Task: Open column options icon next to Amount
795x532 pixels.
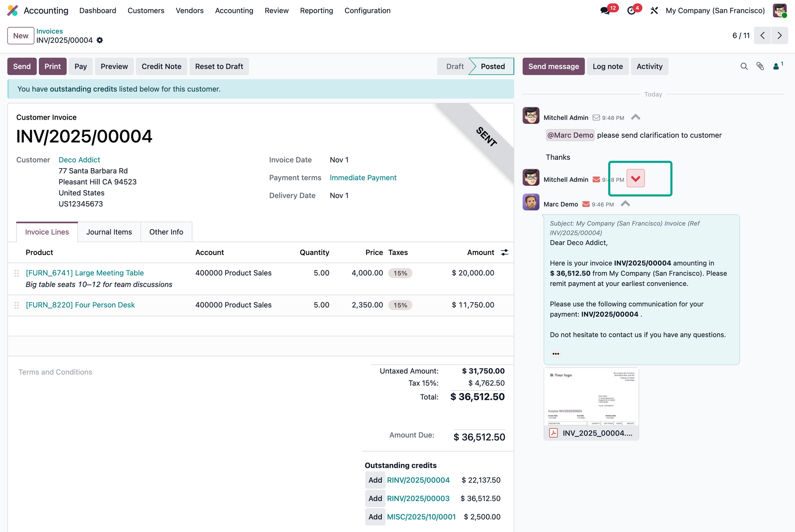Action: 504,253
